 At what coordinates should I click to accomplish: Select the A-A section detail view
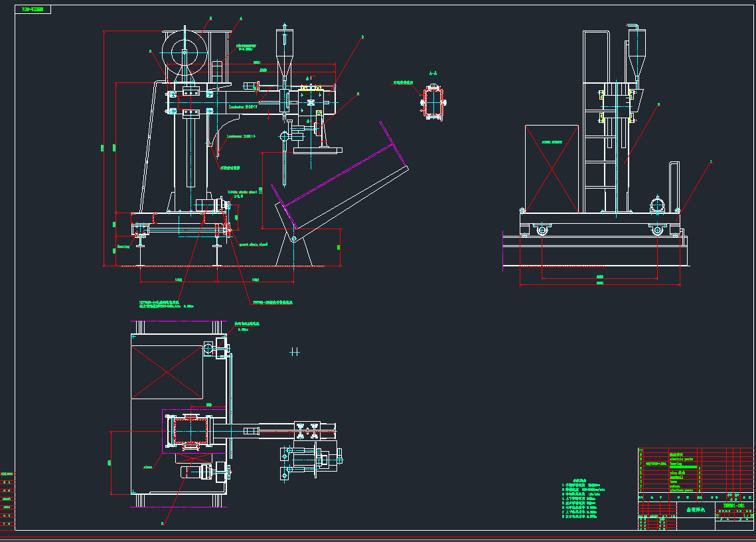[x=433, y=104]
